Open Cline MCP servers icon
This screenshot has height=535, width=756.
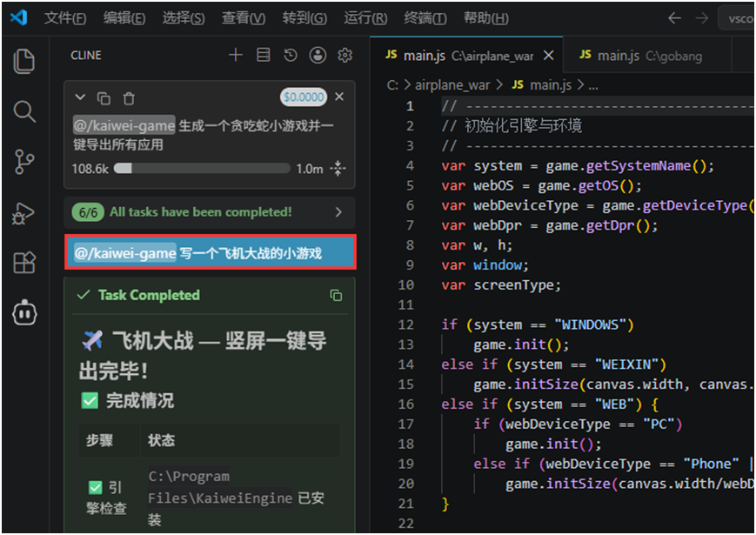(x=264, y=55)
